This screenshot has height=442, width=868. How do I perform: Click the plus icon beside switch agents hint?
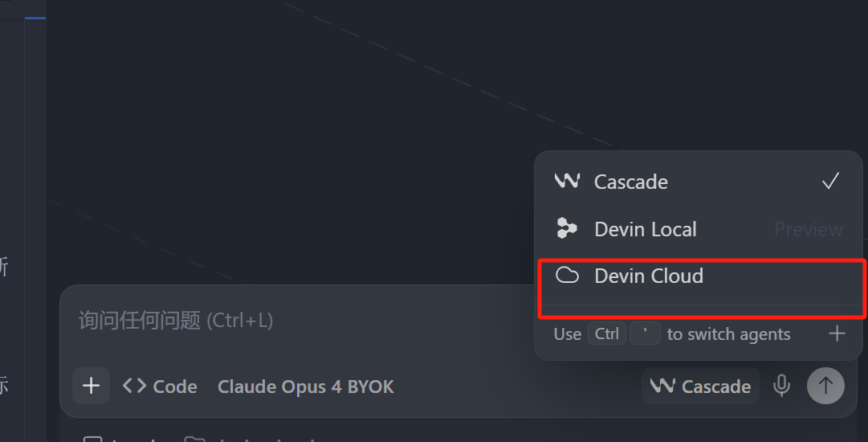837,334
